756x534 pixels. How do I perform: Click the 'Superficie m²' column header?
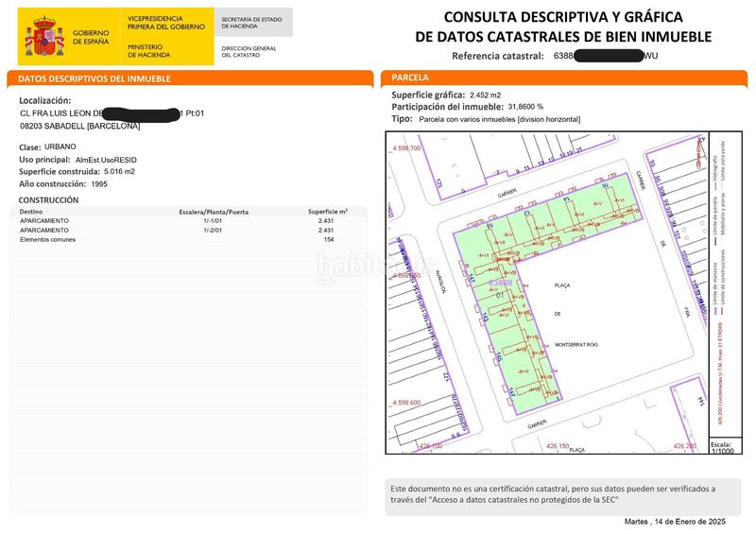tap(328, 212)
